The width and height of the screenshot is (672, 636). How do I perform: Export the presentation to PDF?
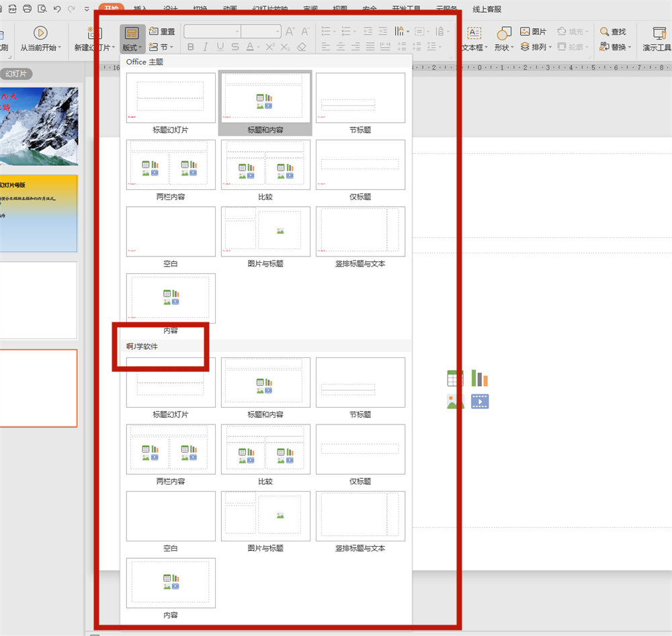(x=12, y=9)
